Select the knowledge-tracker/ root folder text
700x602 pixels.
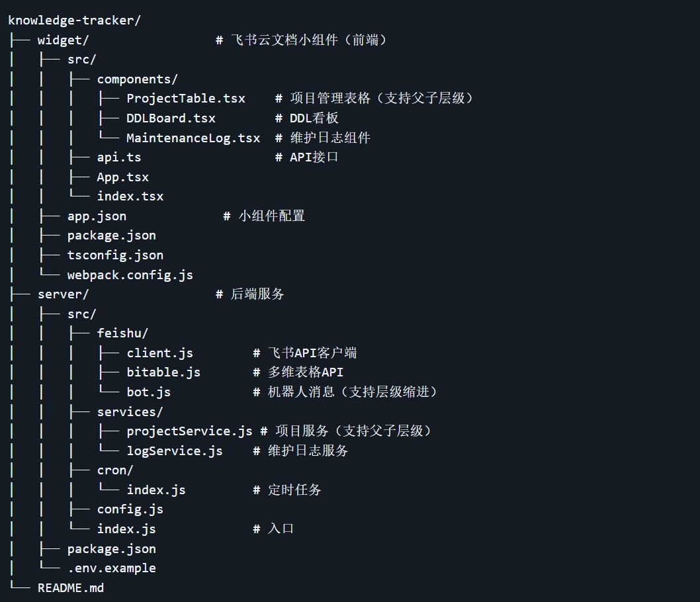click(x=75, y=21)
